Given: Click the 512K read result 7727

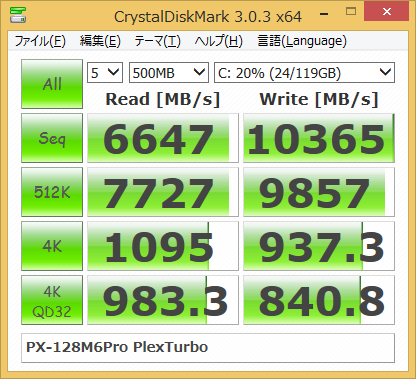Looking at the screenshot, I should pos(163,192).
